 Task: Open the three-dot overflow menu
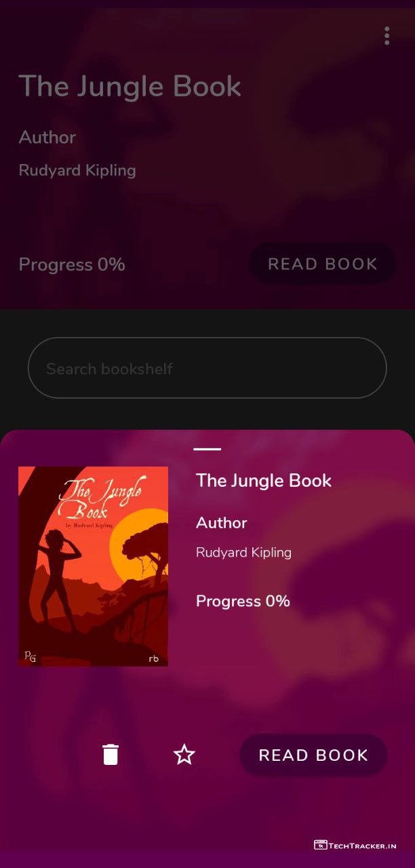coord(387,36)
